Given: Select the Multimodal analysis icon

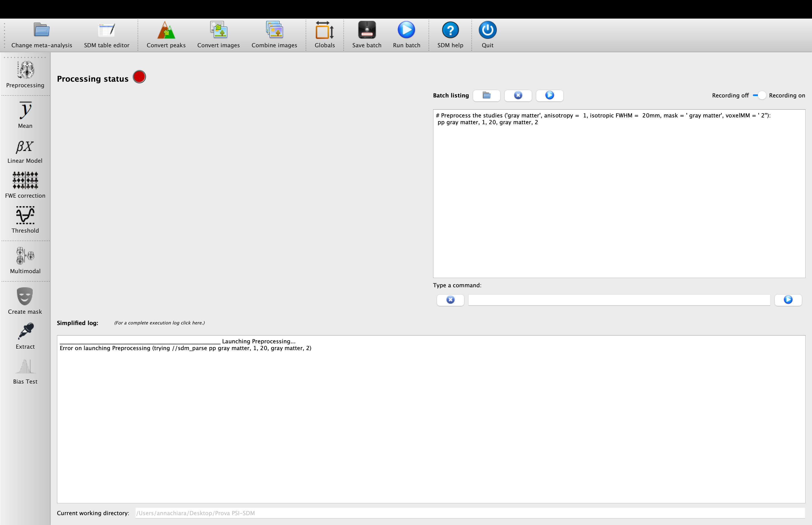Looking at the screenshot, I should click(25, 256).
